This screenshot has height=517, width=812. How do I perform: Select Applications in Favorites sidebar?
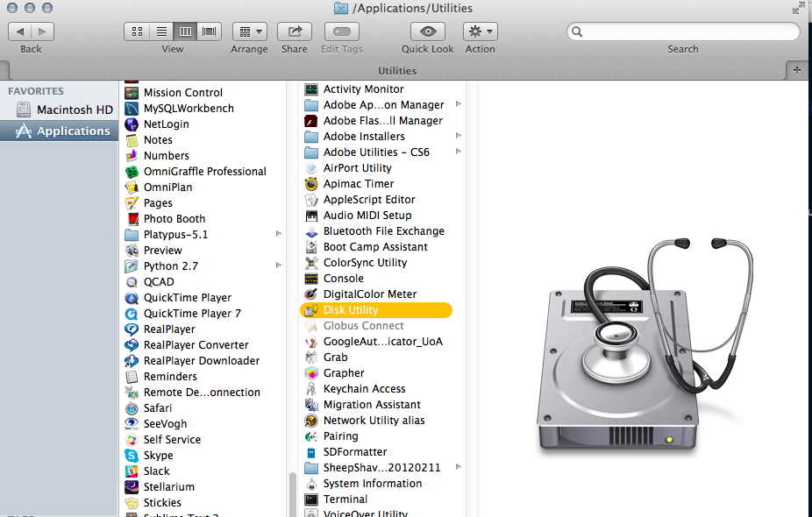click(59, 131)
